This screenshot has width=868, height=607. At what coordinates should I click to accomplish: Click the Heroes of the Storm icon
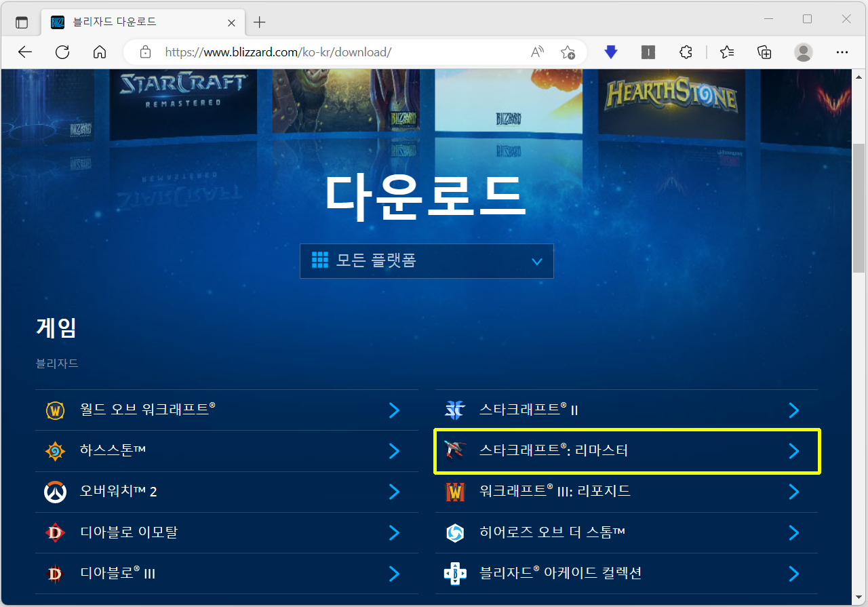(x=454, y=532)
